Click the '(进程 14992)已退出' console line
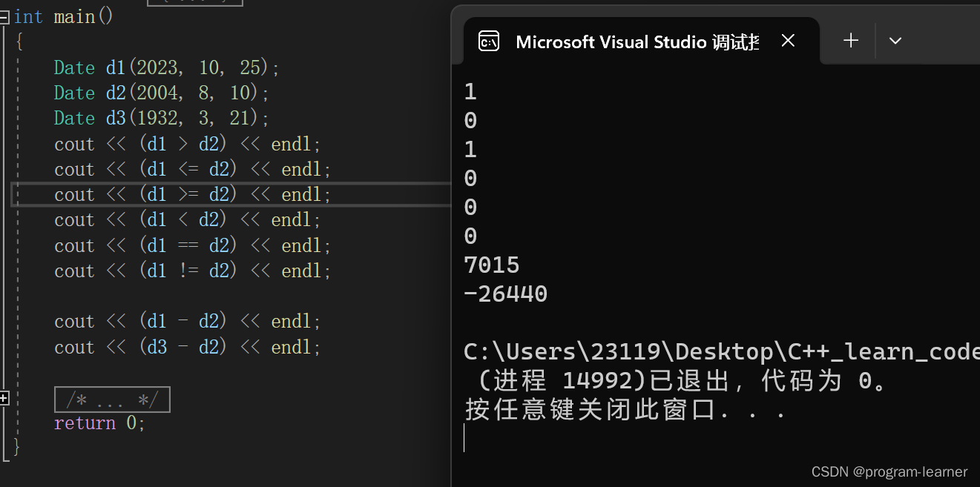 [x=683, y=381]
